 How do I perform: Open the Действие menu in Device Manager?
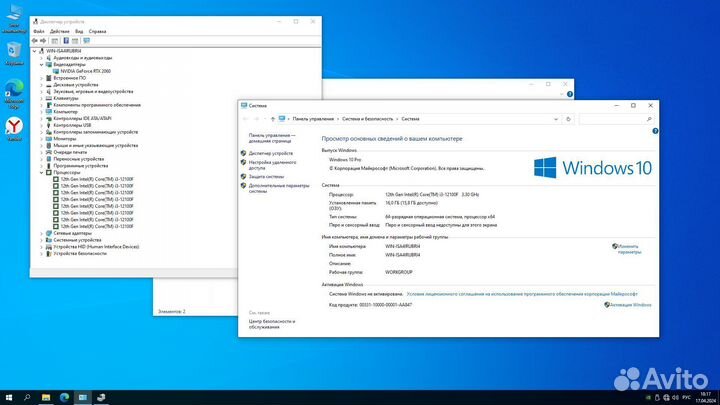(60, 31)
